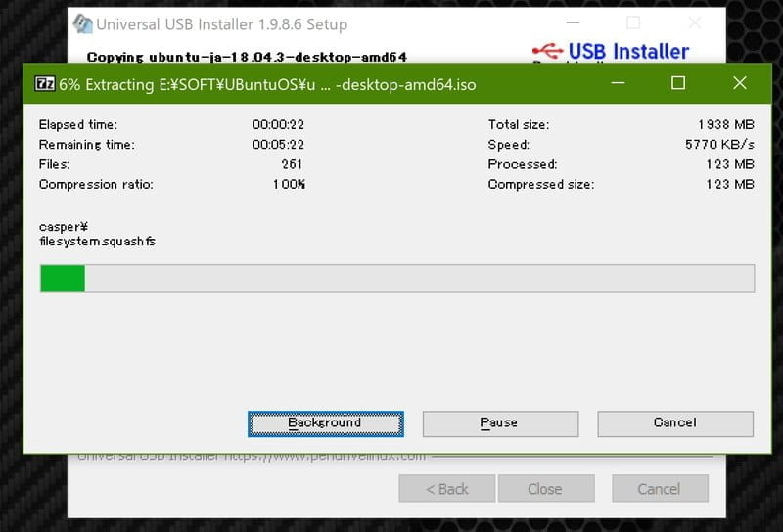Maximize the extracting dialog
783x532 pixels.
point(678,83)
